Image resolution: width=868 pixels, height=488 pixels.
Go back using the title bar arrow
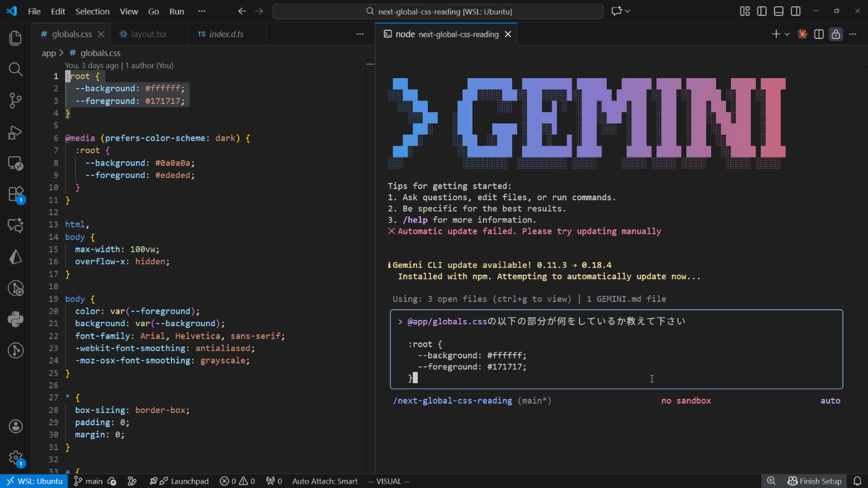[242, 11]
